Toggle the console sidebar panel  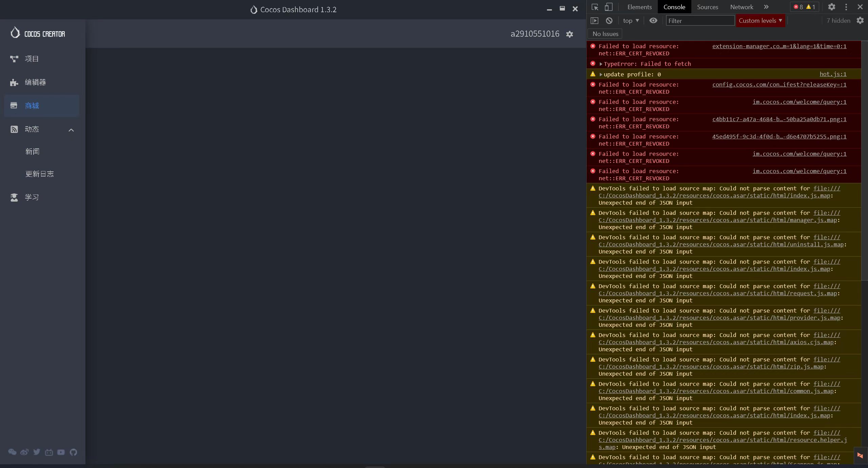coord(594,21)
